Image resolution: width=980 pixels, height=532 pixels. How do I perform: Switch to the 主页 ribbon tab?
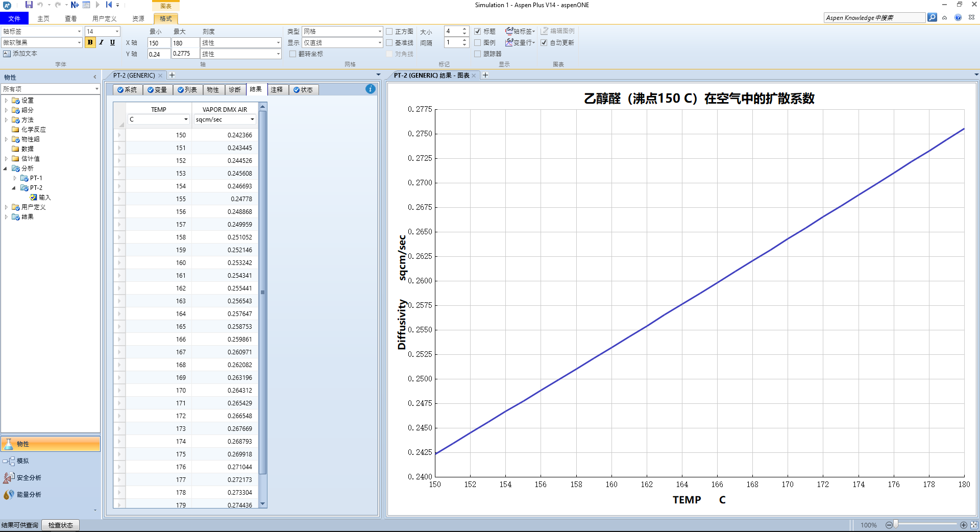(43, 18)
